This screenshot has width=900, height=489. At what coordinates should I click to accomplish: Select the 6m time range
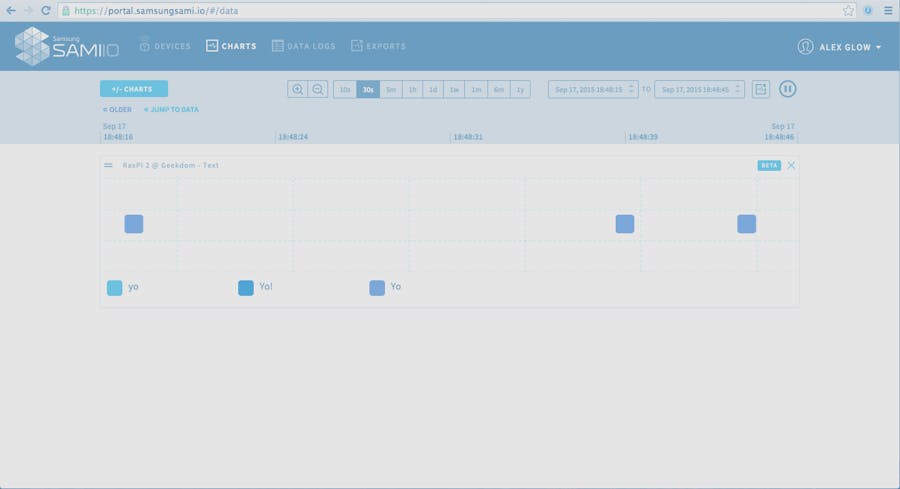point(498,90)
